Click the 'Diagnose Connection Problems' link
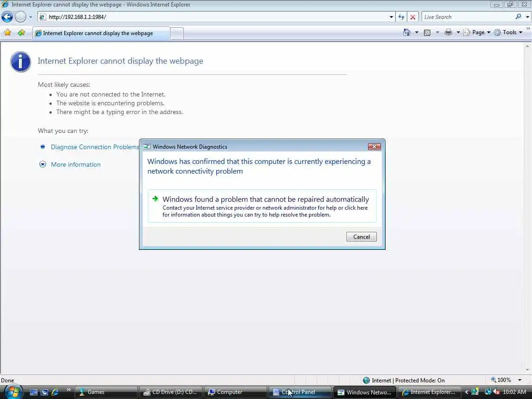Screen dimensions: 532x399 [95, 147]
